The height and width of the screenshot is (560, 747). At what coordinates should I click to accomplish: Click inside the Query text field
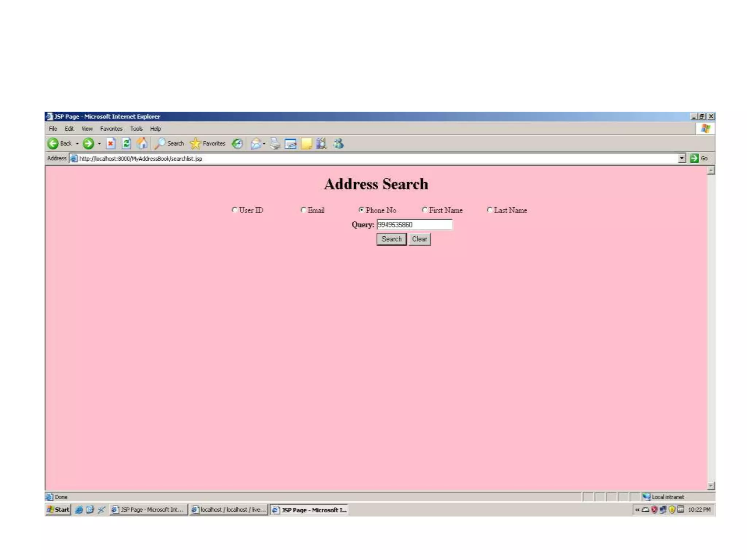click(414, 225)
